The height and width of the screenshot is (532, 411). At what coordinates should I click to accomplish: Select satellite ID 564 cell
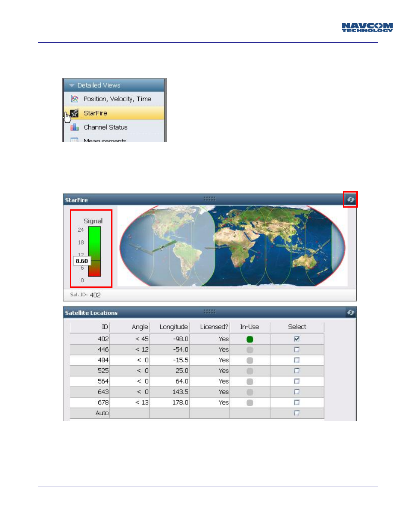pyautogui.click(x=90, y=381)
